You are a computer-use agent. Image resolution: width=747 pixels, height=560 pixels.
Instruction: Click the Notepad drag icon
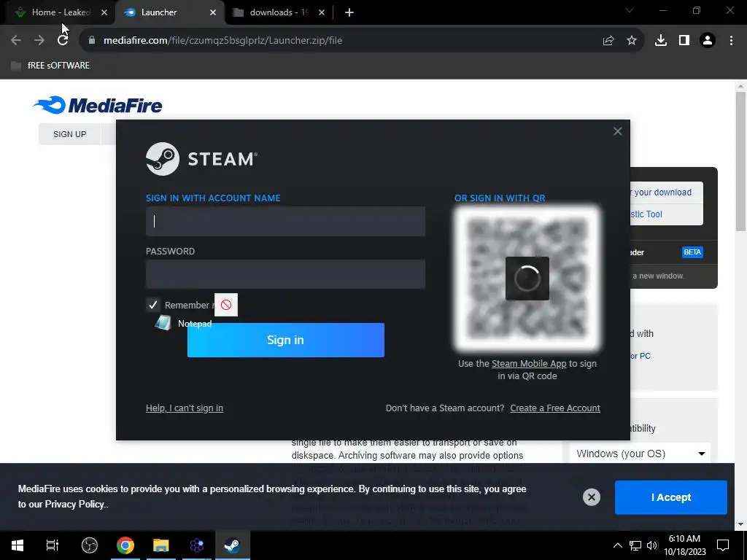163,323
